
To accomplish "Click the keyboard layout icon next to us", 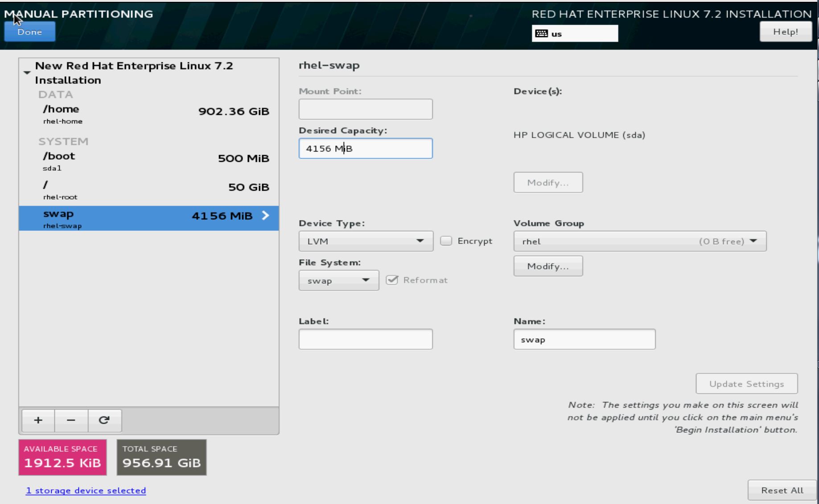I will pyautogui.click(x=541, y=33).
